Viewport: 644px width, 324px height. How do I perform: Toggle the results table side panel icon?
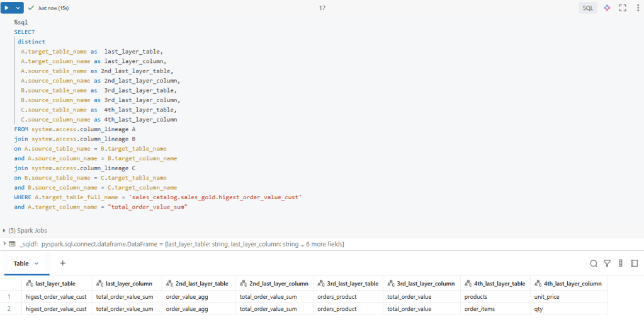click(x=634, y=263)
